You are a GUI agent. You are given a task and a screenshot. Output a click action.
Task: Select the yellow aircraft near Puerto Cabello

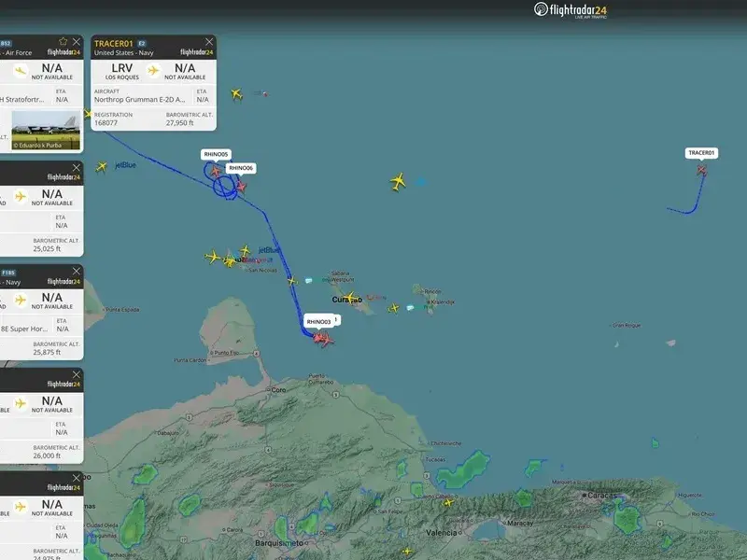(448, 502)
